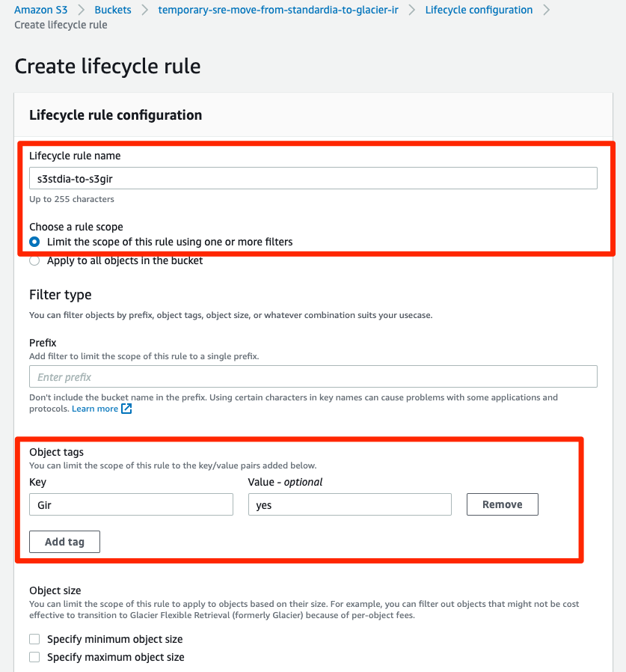Open the Buckets breadcrumb link
Viewport: 626px width, 672px height.
112,10
